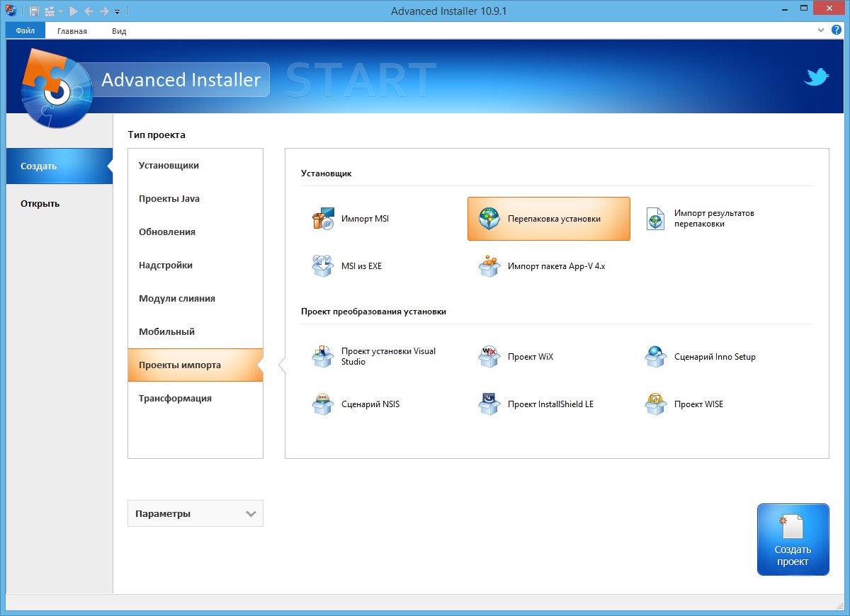850x616 pixels.
Task: Collapse the ribbon using the chevron
Action: click(821, 30)
